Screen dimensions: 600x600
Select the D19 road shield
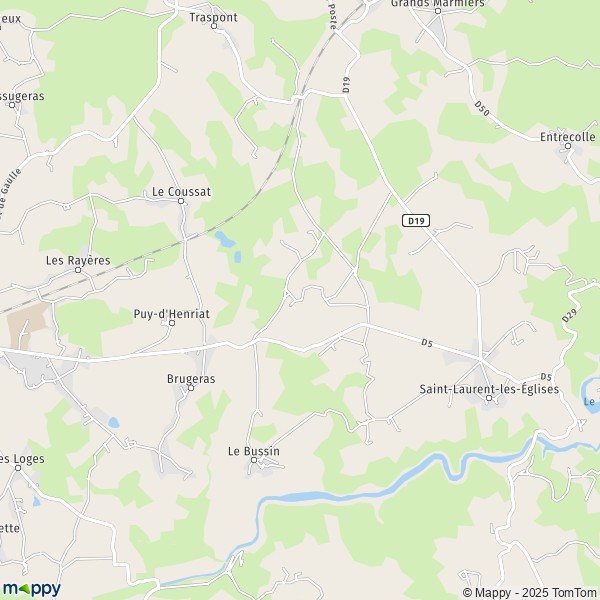pyautogui.click(x=416, y=221)
